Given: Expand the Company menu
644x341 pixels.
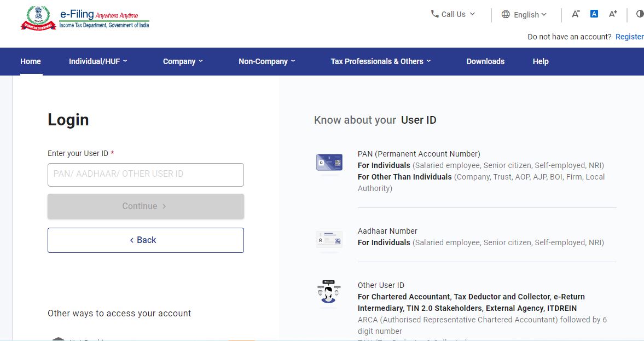Looking at the screenshot, I should [183, 61].
